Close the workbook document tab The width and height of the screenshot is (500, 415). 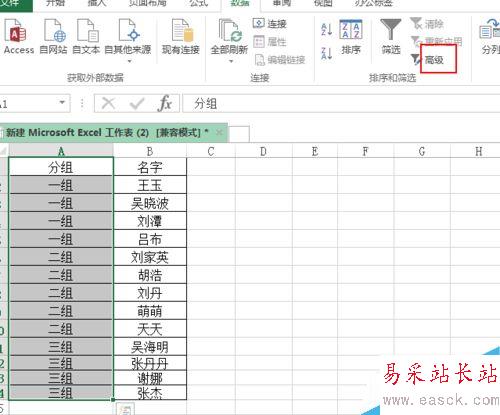pos(219,133)
